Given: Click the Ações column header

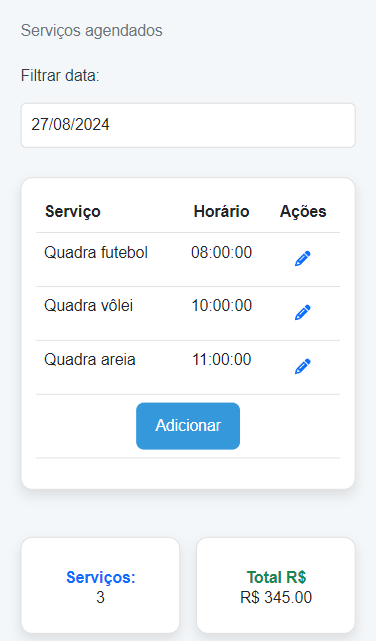Looking at the screenshot, I should click(x=303, y=211).
